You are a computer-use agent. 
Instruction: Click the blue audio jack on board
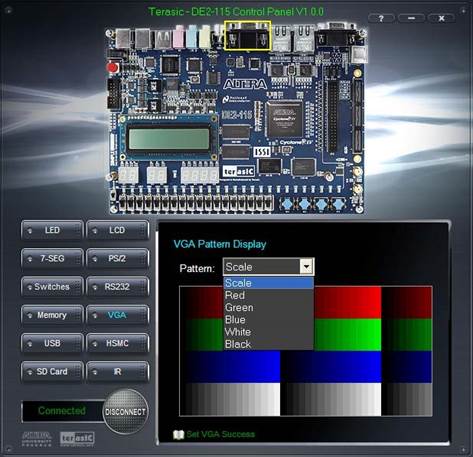pos(192,37)
